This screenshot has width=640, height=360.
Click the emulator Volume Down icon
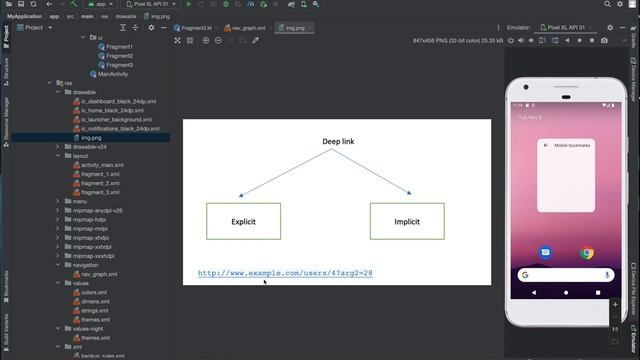click(531, 40)
